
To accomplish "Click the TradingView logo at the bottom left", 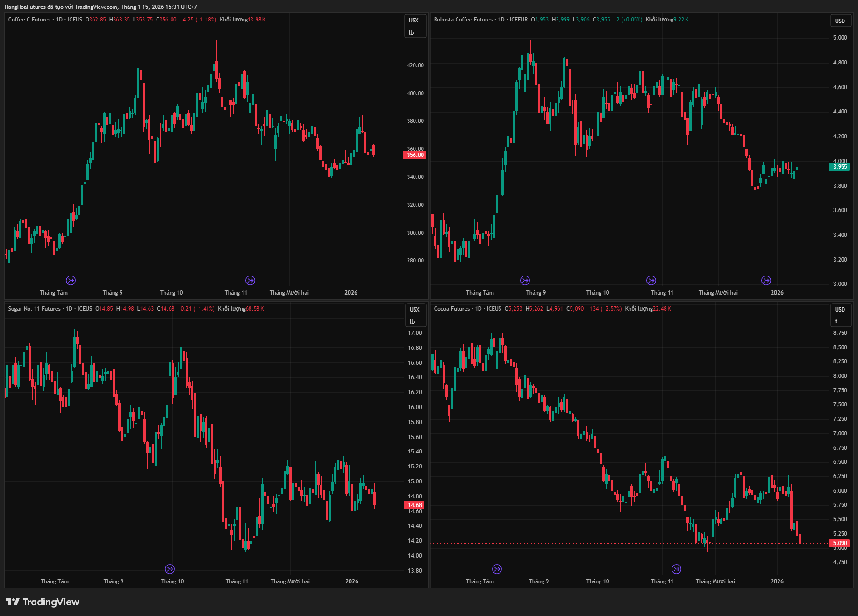I will [x=43, y=602].
